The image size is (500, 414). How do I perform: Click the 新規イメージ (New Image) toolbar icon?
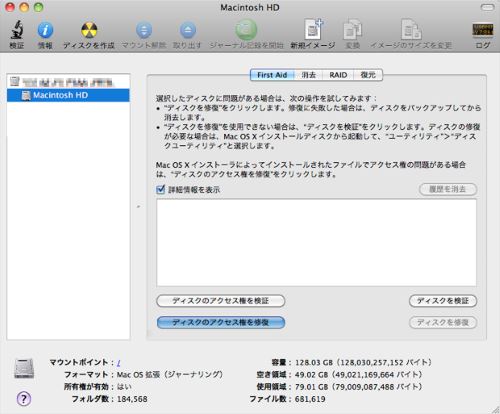[313, 29]
